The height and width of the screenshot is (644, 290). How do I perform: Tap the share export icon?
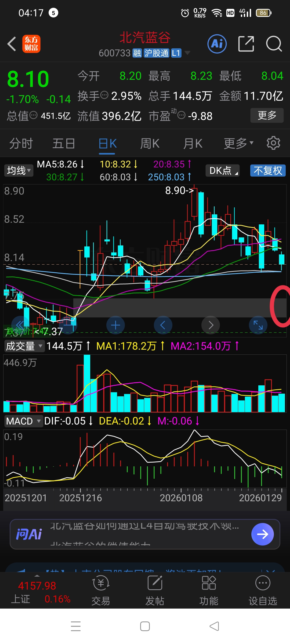(x=246, y=44)
